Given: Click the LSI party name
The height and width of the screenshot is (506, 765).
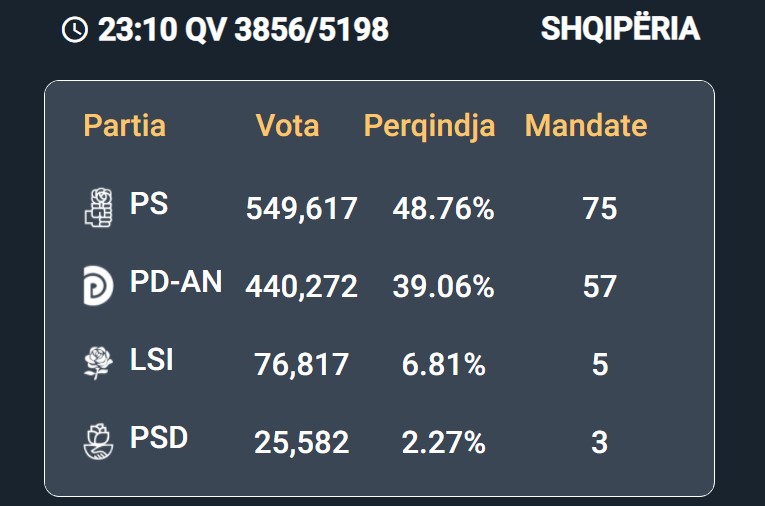Looking at the screenshot, I should pos(152,359).
